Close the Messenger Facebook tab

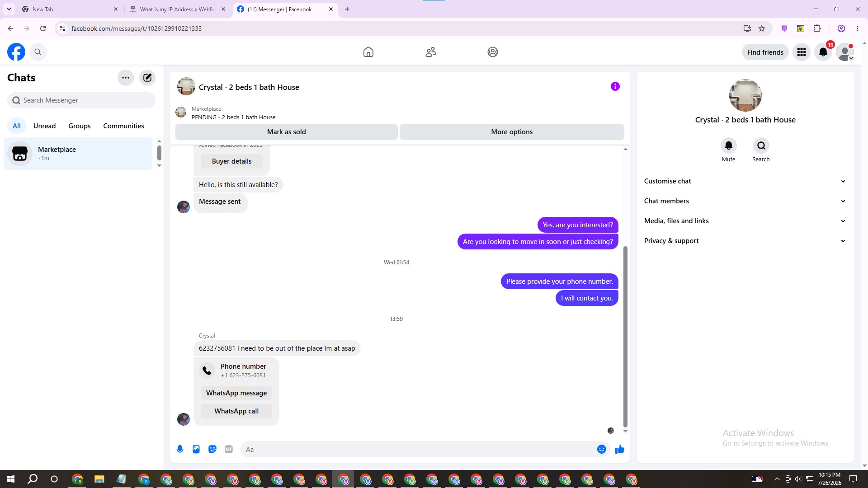click(331, 9)
